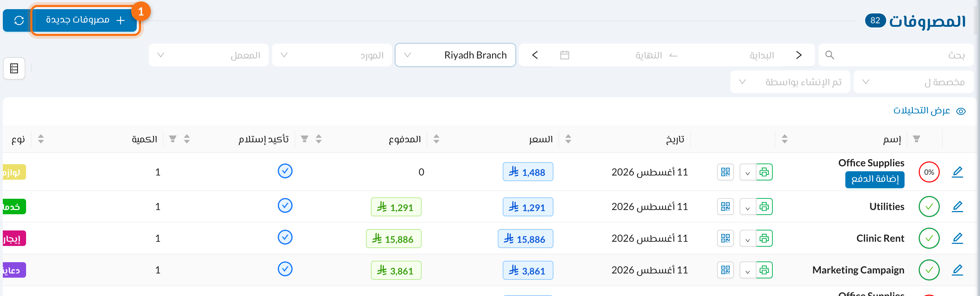
Task: Go to next date range arrow
Action: [535, 55]
